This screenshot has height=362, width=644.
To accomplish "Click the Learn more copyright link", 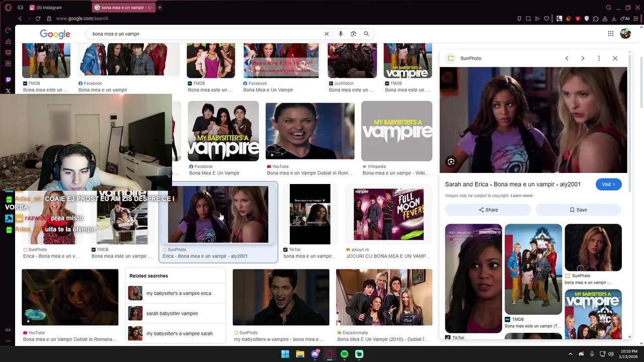I will click(x=521, y=196).
